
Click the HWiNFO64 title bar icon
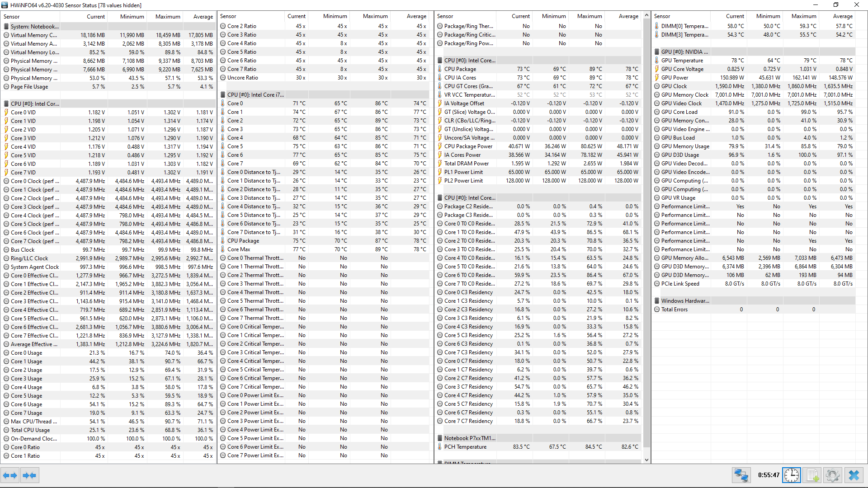(5, 5)
